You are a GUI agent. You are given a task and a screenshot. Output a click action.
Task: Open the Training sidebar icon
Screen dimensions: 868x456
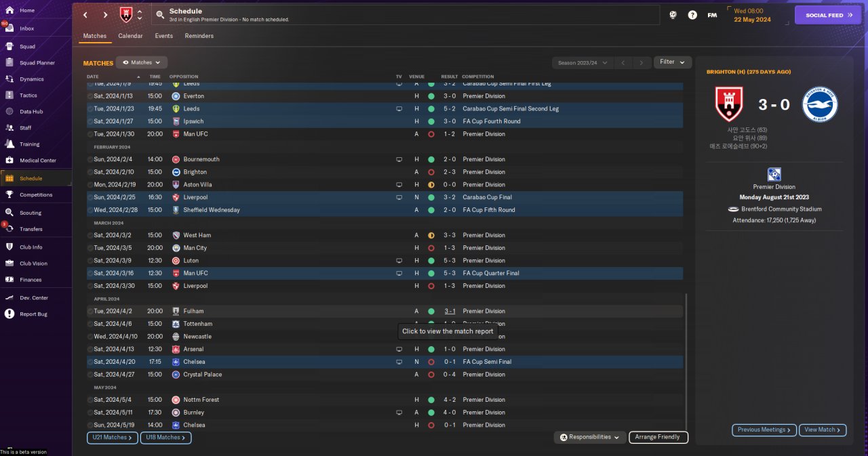click(9, 144)
